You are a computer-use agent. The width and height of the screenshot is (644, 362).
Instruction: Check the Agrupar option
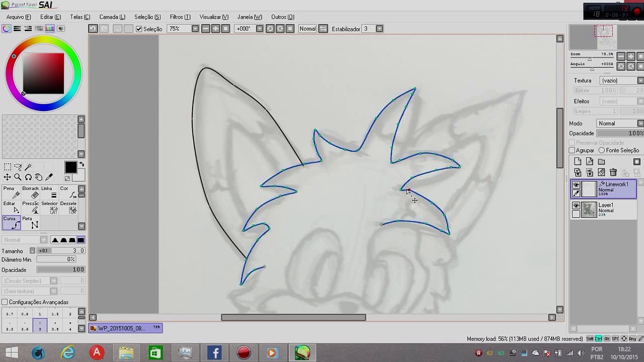point(572,150)
